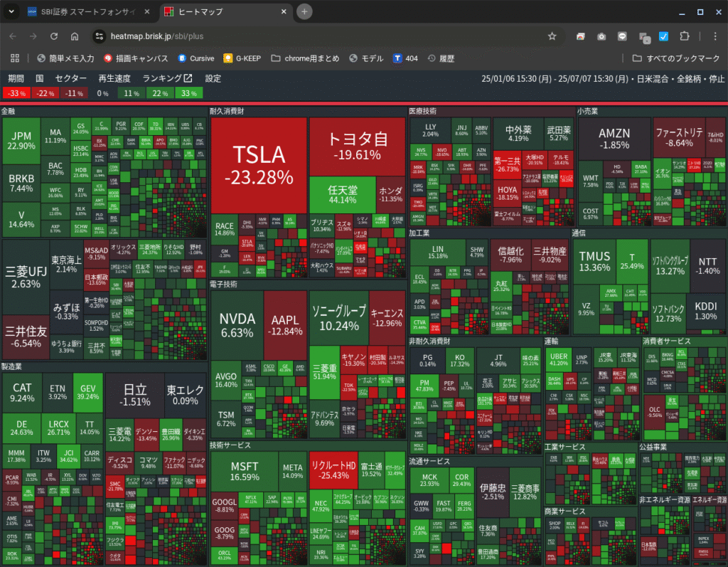Select the CAT 9.24% tile

pyautogui.click(x=22, y=393)
